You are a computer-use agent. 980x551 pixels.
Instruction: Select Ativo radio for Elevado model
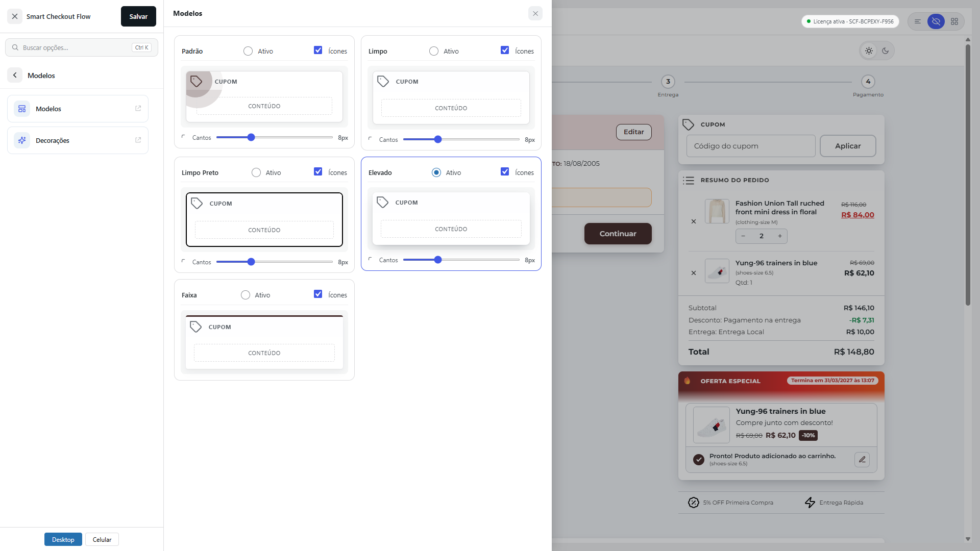[436, 172]
